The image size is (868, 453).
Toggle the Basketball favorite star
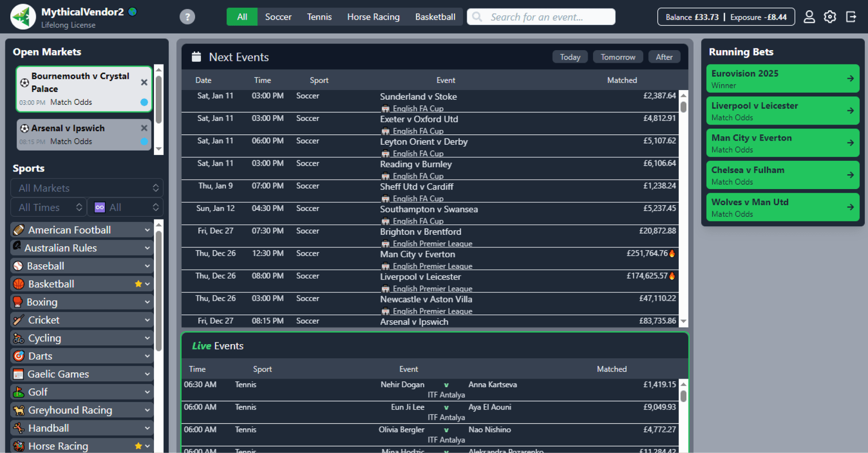coord(138,284)
